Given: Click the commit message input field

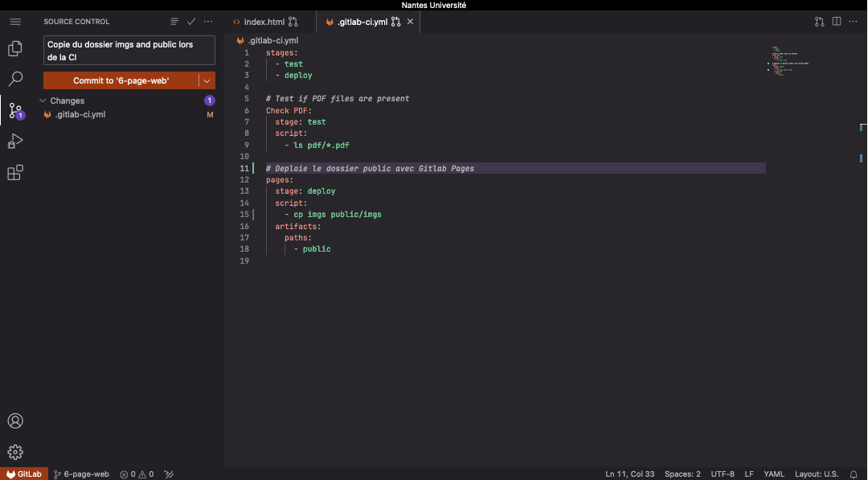Looking at the screenshot, I should pos(129,51).
